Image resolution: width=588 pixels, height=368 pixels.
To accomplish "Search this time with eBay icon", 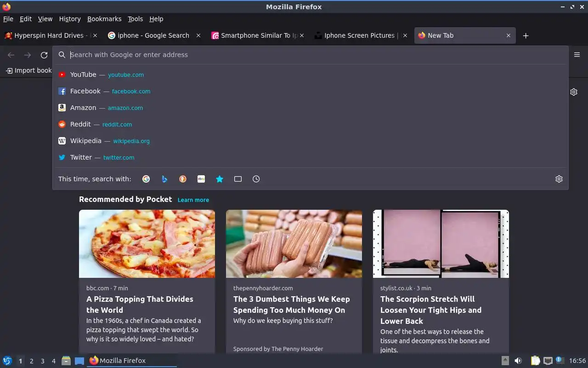I will [x=201, y=179].
